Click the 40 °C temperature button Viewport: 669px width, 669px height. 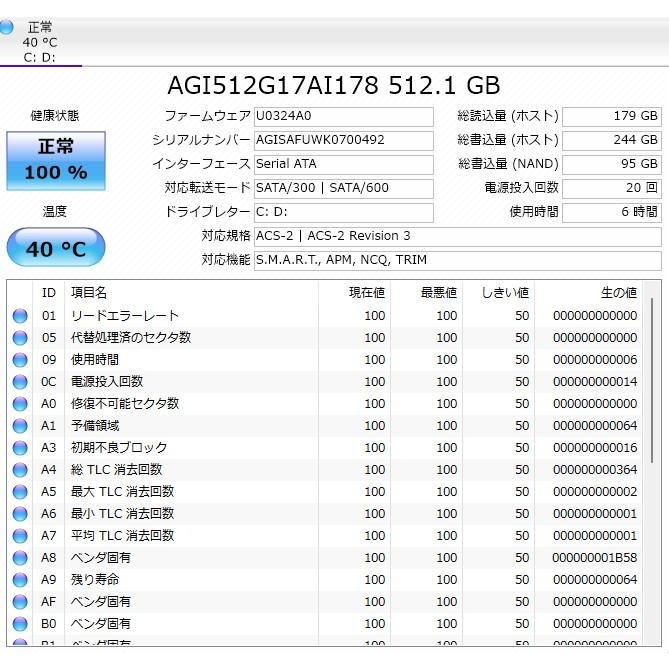click(56, 247)
